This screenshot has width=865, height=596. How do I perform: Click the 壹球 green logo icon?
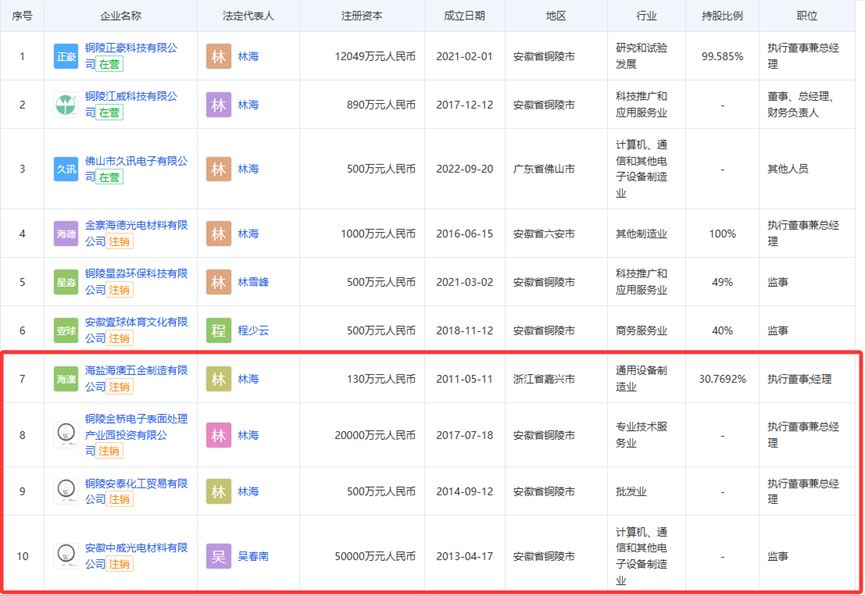coord(66,331)
